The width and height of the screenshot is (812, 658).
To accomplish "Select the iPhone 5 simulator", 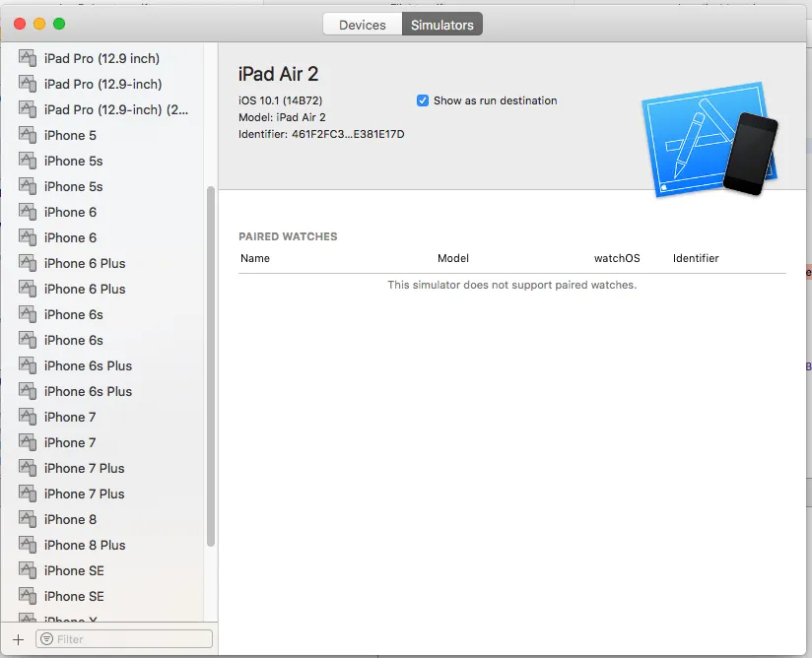I will point(70,135).
